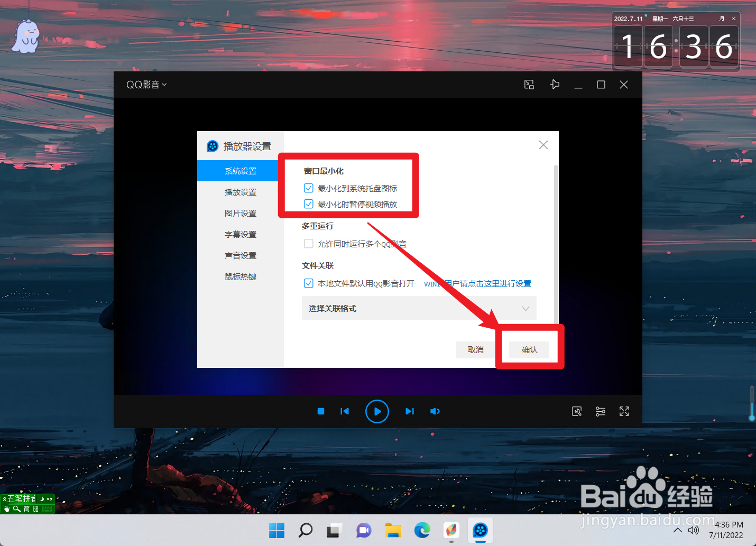Close the desktop clock widget
Viewport: 756px width, 546px height.
pyautogui.click(x=734, y=18)
